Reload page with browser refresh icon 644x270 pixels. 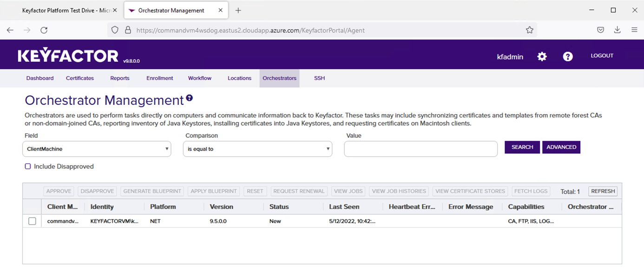tap(44, 30)
